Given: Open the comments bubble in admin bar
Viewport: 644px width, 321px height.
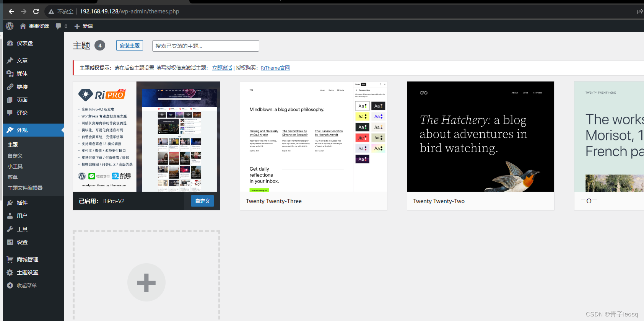Looking at the screenshot, I should [x=58, y=26].
